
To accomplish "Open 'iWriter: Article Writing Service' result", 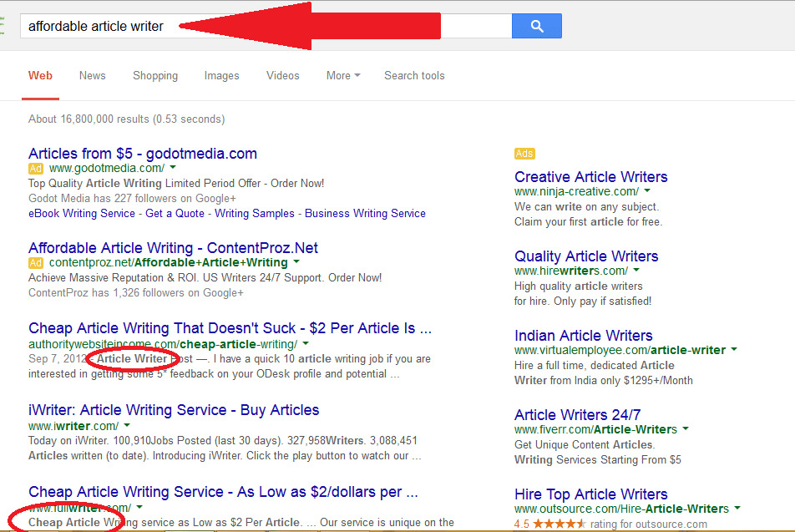I will (x=174, y=410).
